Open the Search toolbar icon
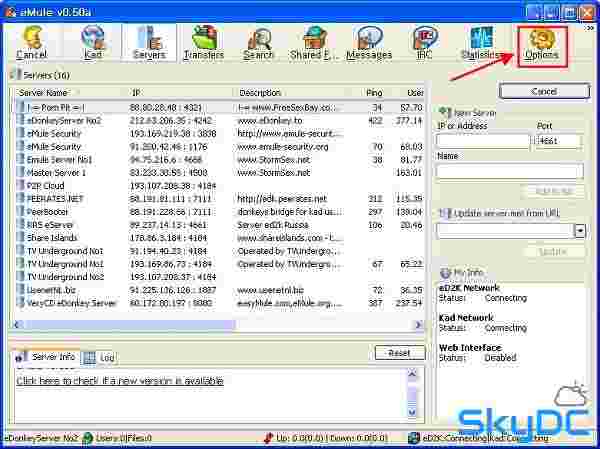The height and width of the screenshot is (449, 600). [258, 42]
